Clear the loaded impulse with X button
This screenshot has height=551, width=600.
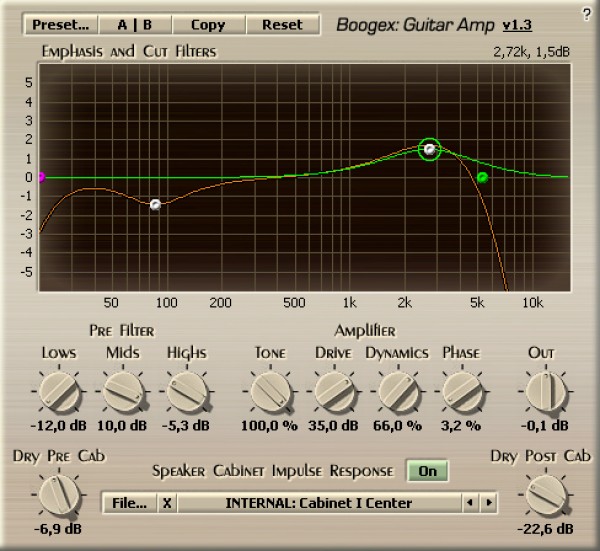click(x=167, y=502)
